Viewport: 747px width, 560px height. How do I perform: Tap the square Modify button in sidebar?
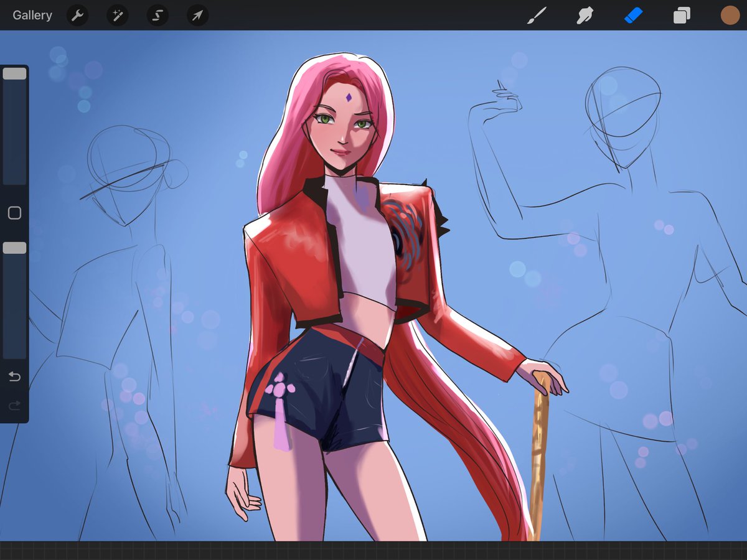pos(14,213)
